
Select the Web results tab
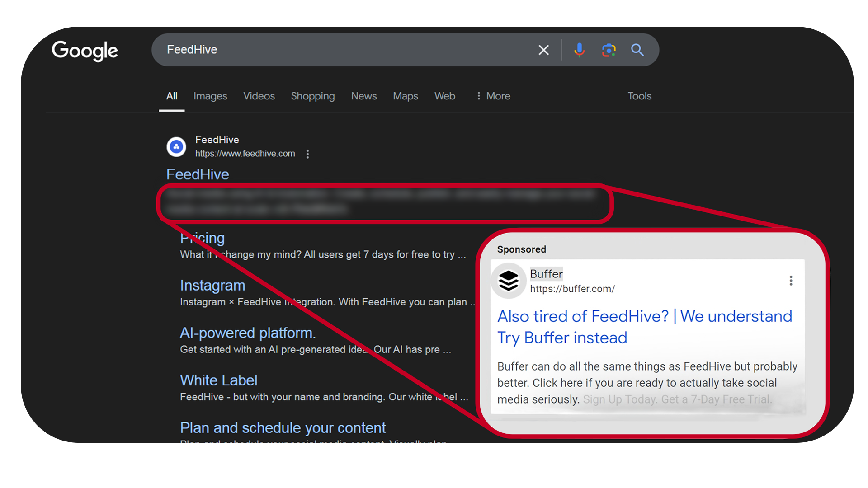click(445, 96)
